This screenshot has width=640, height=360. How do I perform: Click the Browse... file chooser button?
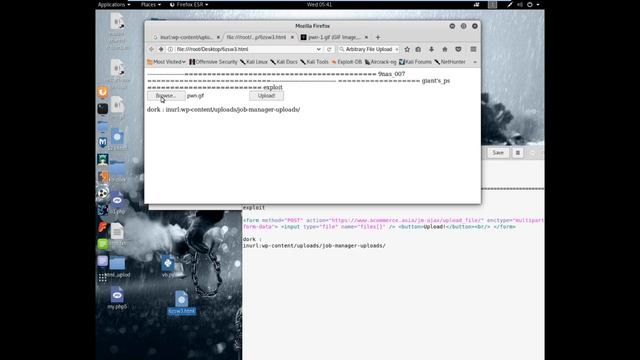[x=166, y=96]
